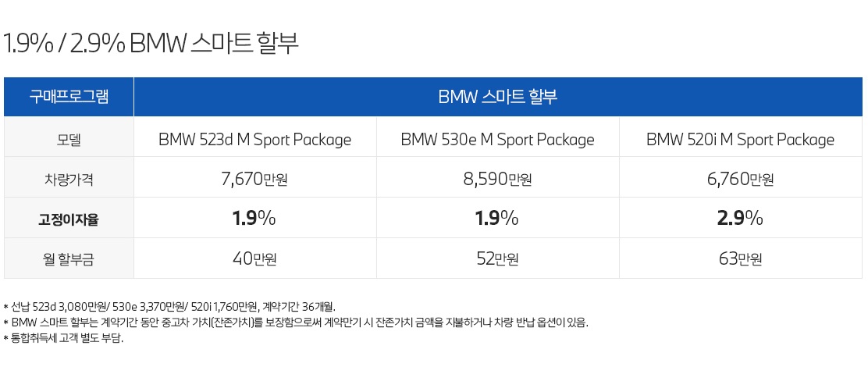
Task: Select the bold '고정이자율' row label
Action: pos(69,219)
